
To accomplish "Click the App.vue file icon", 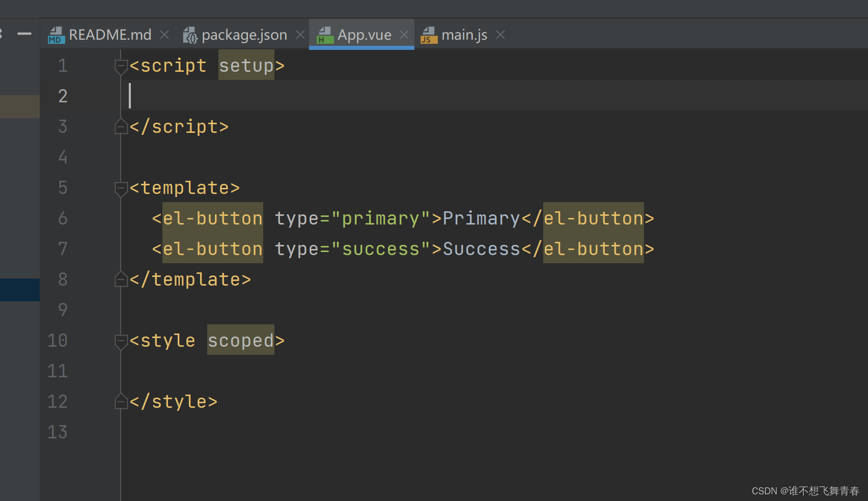I will (325, 35).
